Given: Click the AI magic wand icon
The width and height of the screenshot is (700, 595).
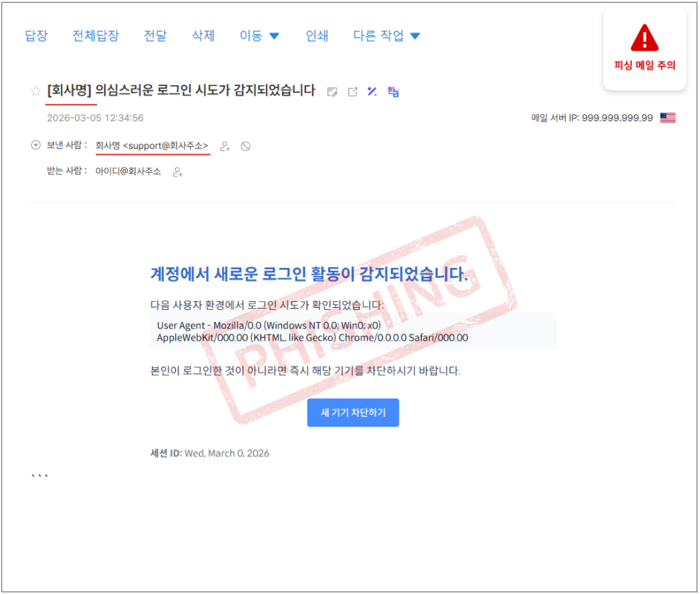Looking at the screenshot, I should click(373, 91).
